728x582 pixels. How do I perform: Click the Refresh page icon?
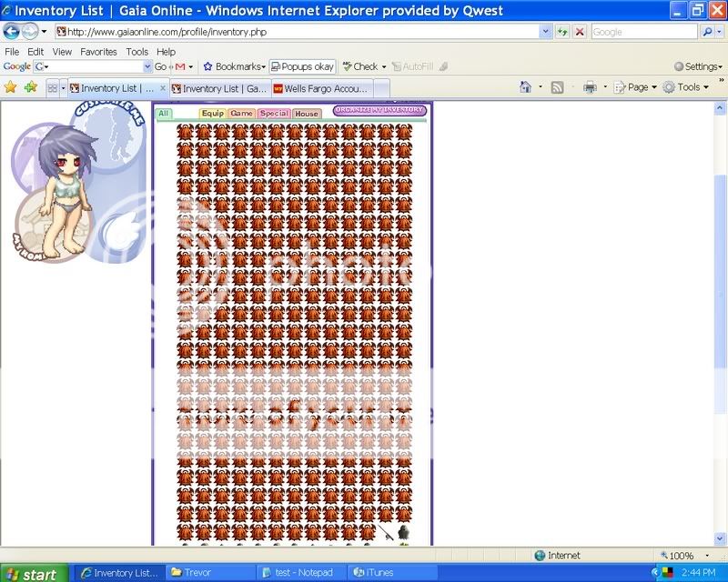point(563,31)
